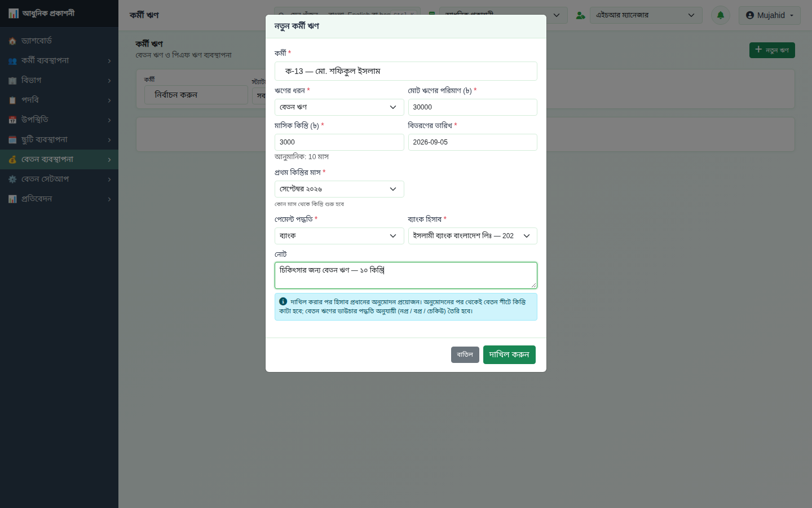
Task: Expand the প্রতিবেদন sidebar chevron
Action: 109,199
